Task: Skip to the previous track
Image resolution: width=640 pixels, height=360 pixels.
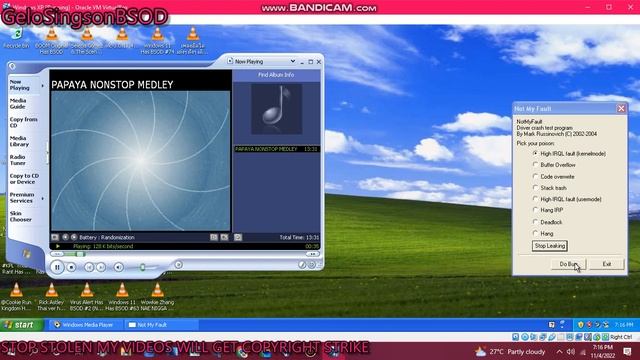Action: point(89,267)
